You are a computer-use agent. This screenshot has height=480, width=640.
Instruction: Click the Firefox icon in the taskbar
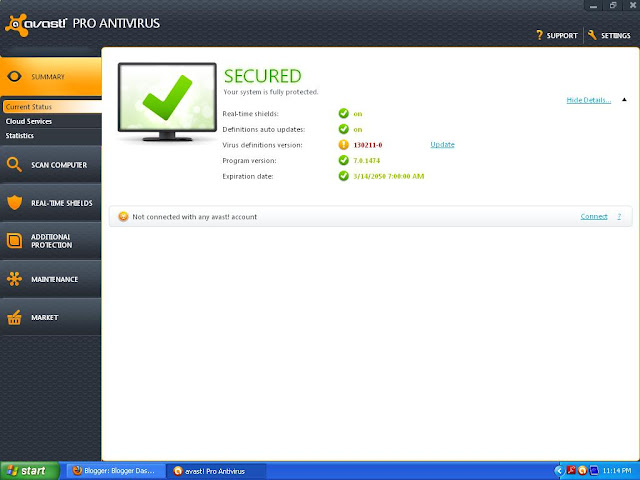point(77,471)
